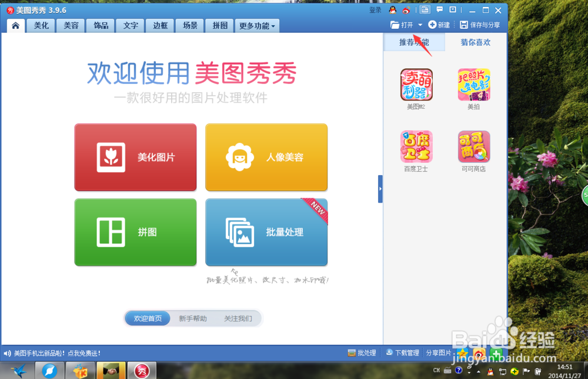588x379 pixels.
Task: Open the 美图手机出新品啦 promo link
Action: pyautogui.click(x=57, y=353)
